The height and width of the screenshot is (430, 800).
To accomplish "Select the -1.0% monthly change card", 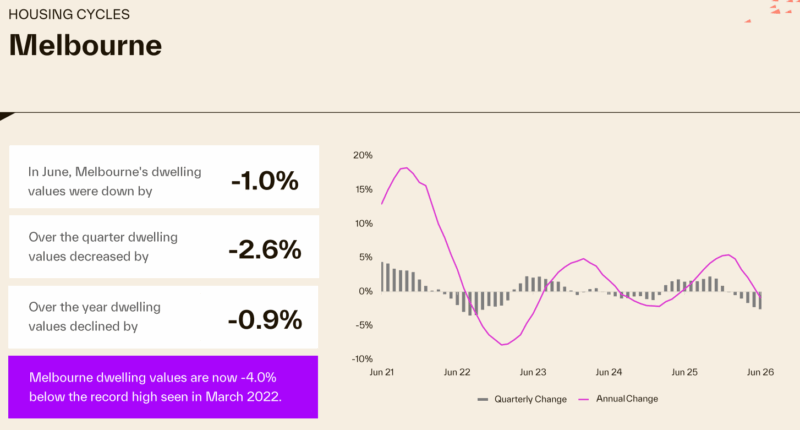I will 164,176.
